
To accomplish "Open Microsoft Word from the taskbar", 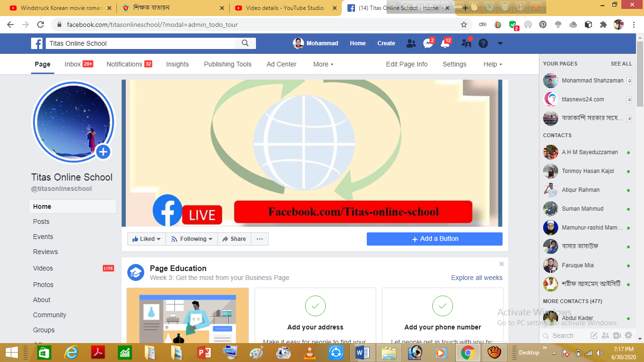I will (x=362, y=353).
